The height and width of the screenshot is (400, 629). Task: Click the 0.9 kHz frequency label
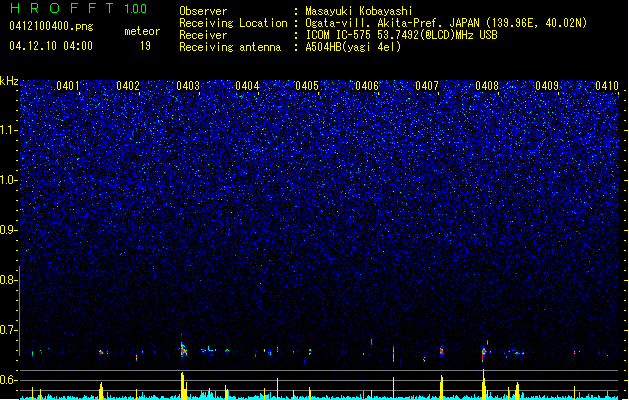8,230
